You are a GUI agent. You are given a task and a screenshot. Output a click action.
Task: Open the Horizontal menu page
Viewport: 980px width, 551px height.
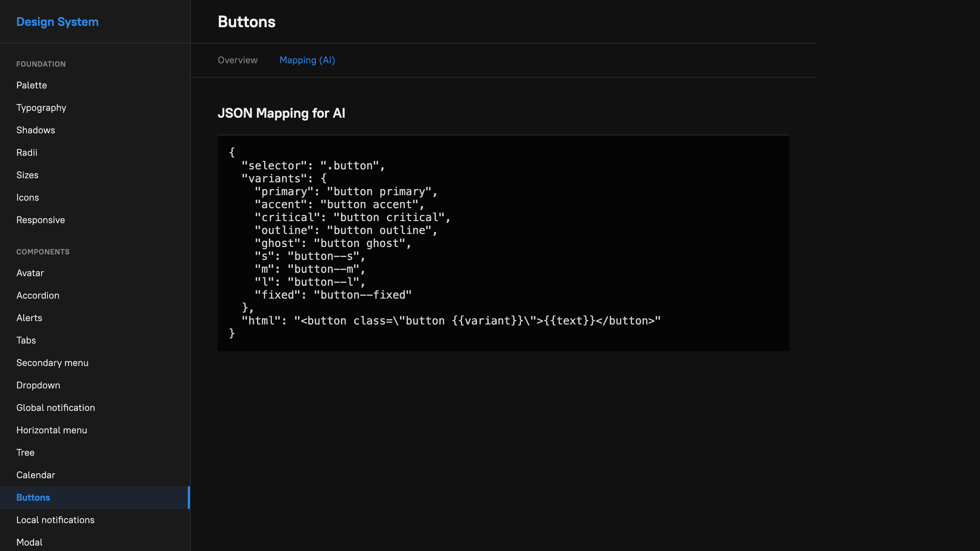(95, 430)
